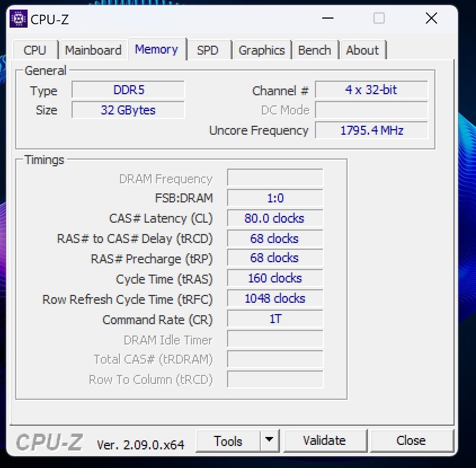Show the About tab
This screenshot has height=468, width=476.
coord(362,50)
